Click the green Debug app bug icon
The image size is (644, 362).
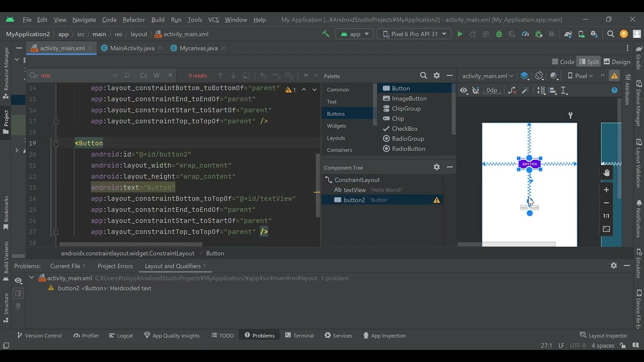[499, 34]
